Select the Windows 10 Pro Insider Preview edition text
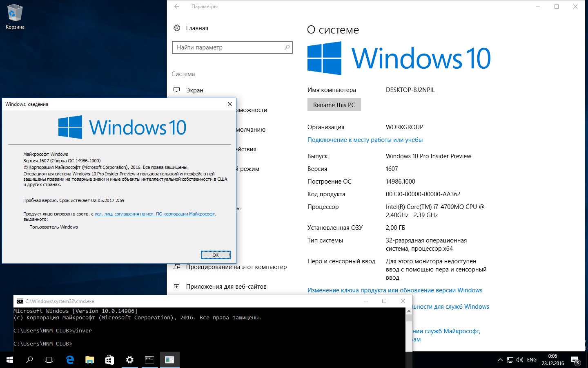588x368 pixels. tap(428, 156)
